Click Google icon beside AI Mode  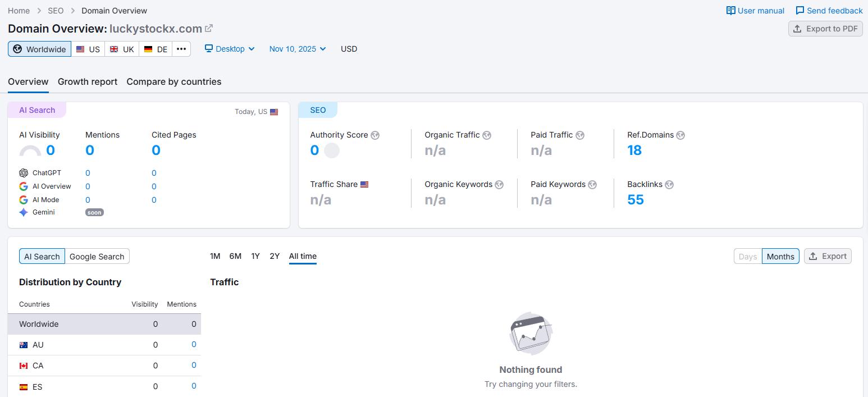tap(24, 200)
